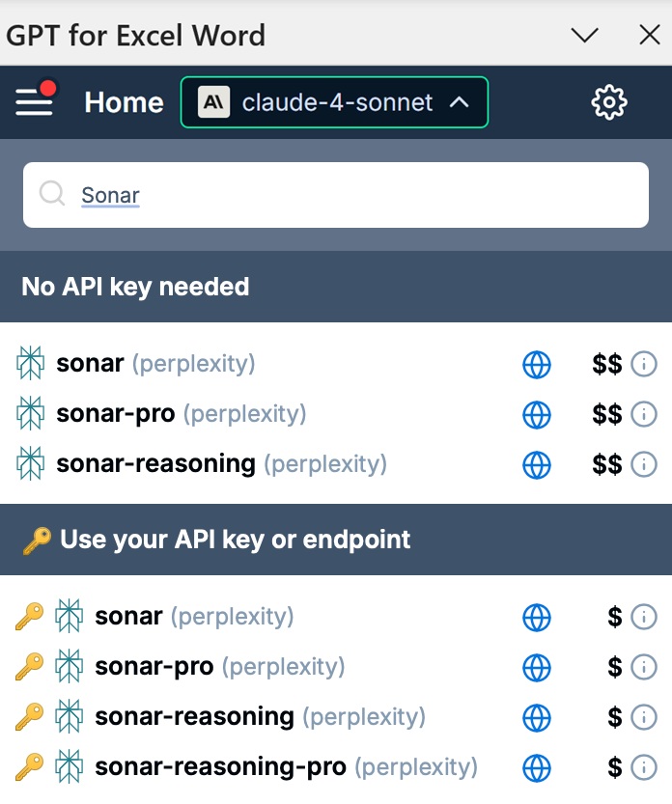
Task: Click info icon for no-key sonar model
Action: coord(644,364)
